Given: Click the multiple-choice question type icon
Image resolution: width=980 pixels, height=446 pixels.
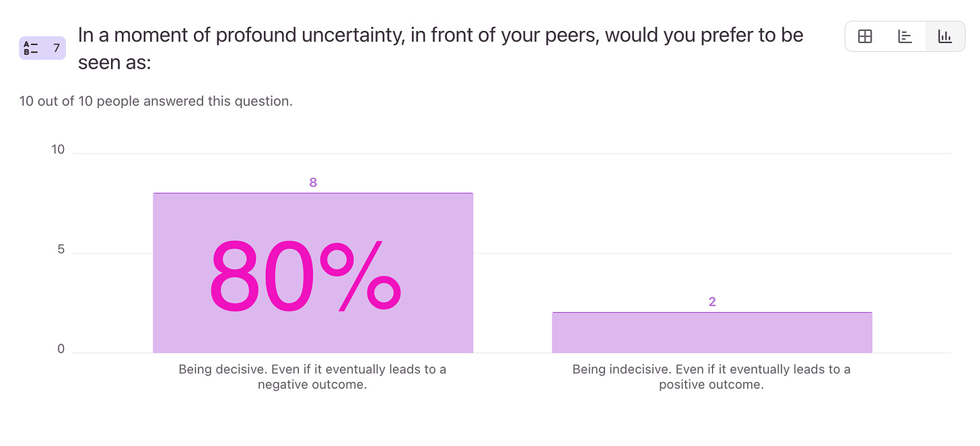Looking at the screenshot, I should point(31,48).
